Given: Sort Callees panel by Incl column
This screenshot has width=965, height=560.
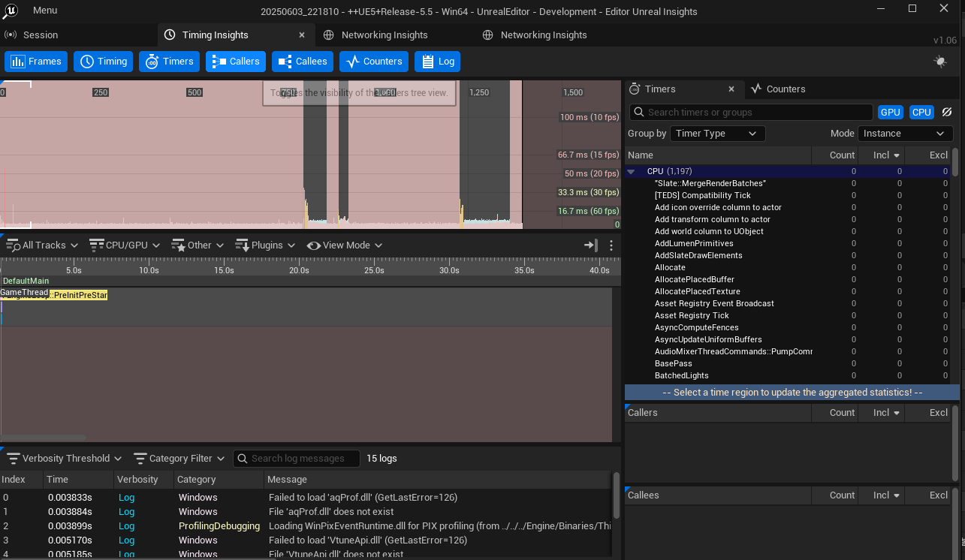Looking at the screenshot, I should (x=882, y=495).
